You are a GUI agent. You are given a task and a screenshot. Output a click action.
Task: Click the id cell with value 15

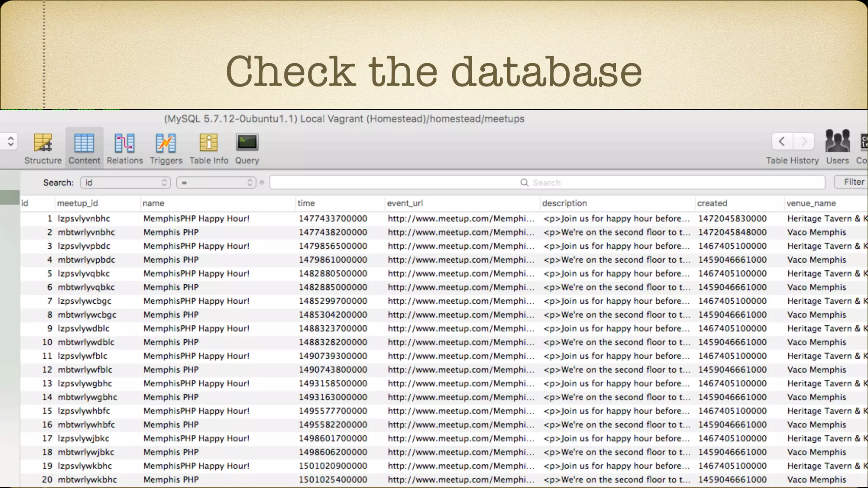pos(47,411)
